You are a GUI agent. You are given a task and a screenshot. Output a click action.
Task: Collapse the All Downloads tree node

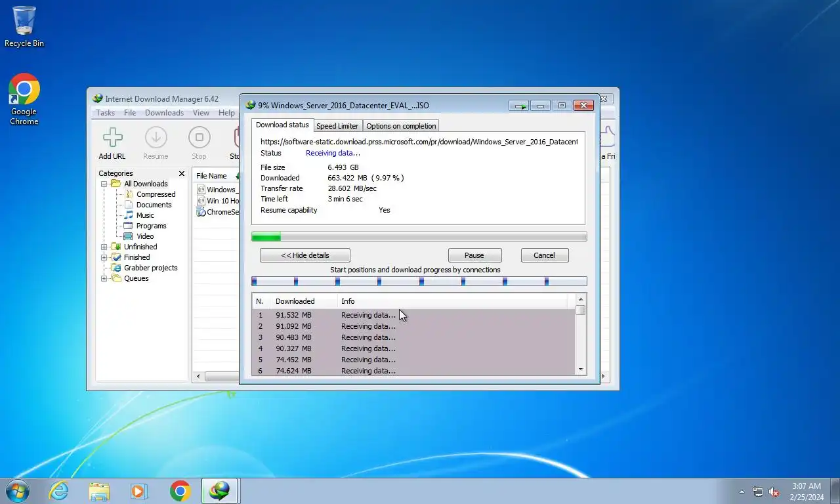(104, 184)
